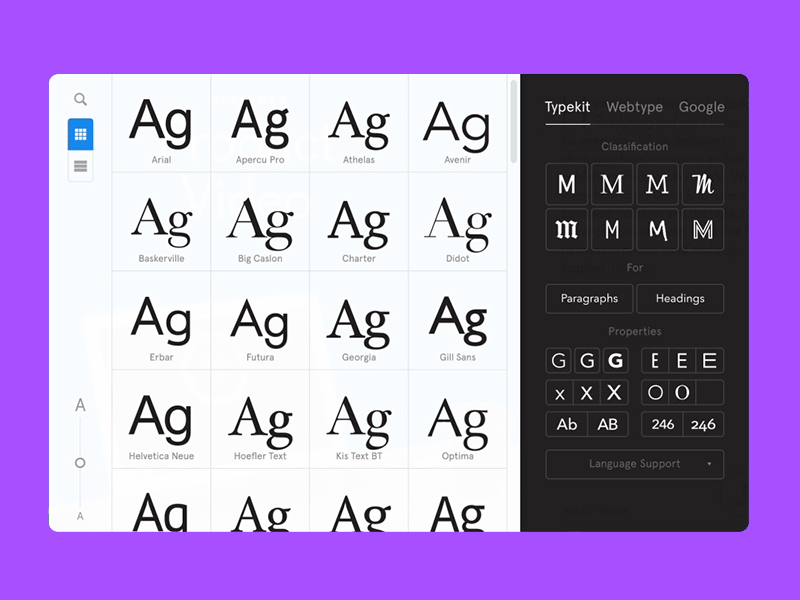
Task: Open the Language Support dropdown
Action: click(x=634, y=464)
